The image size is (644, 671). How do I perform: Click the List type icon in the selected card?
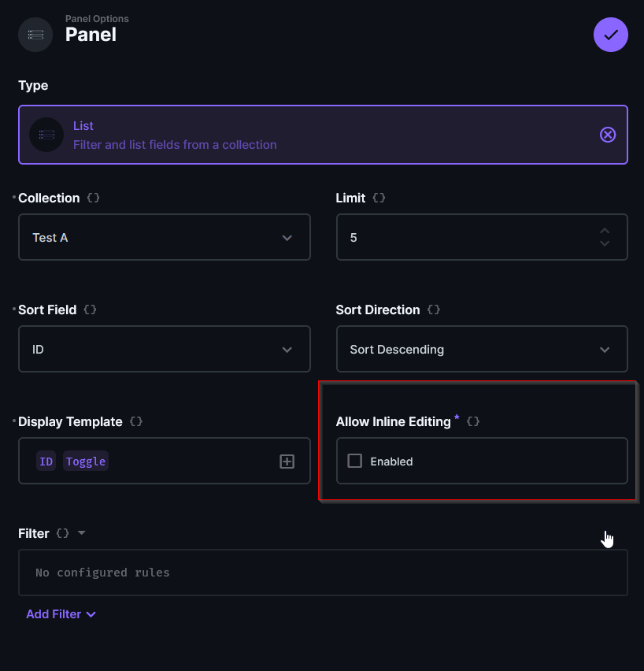[46, 134]
